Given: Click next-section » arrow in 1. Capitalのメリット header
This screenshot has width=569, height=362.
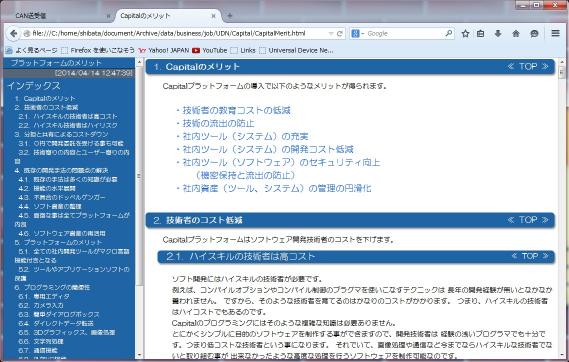Looking at the screenshot, I should pyautogui.click(x=545, y=66).
